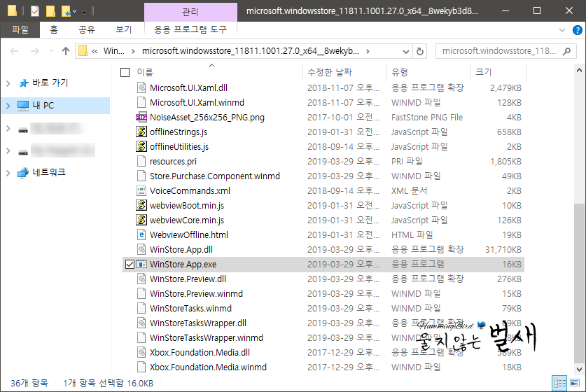Click the search magnifier icon
Screen dimensions: 586x392
(x=566, y=51)
